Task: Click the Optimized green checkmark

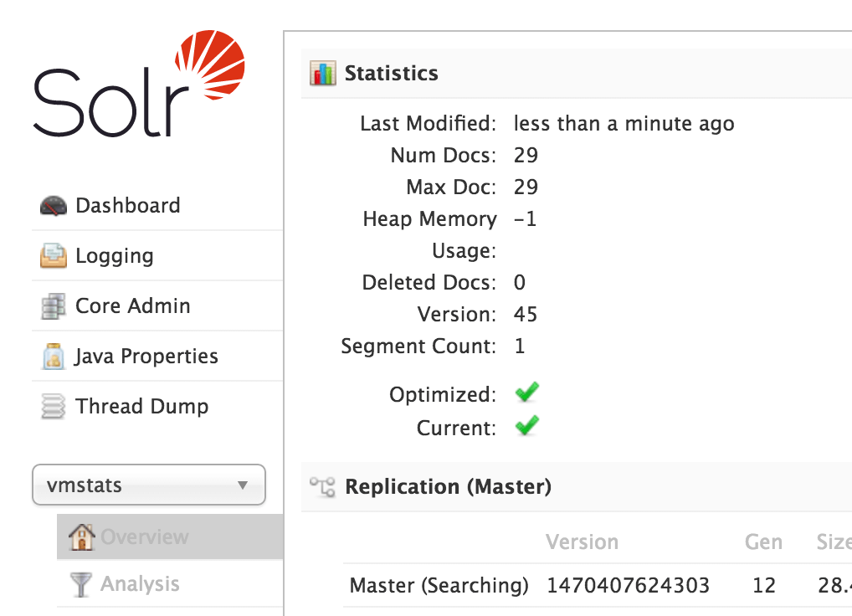Action: (x=527, y=393)
